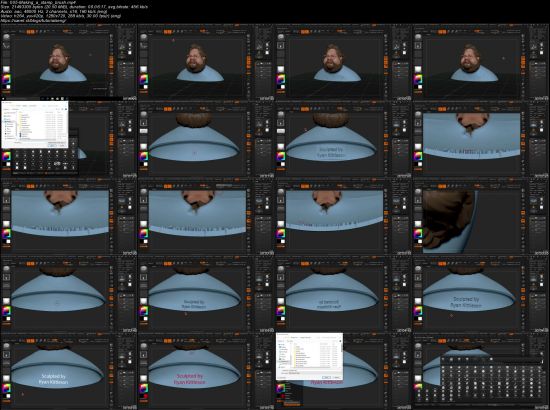
Task: Open the URL link in the header text
Action: click(33, 21)
